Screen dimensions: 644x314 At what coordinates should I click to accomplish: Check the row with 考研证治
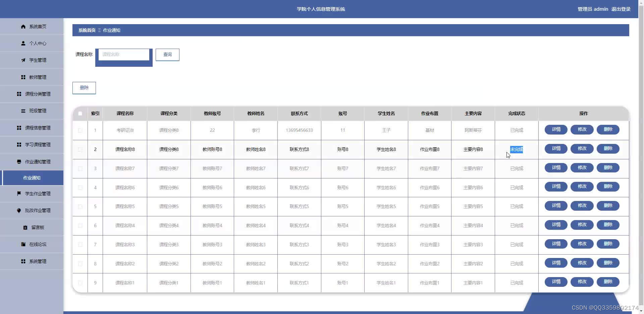click(80, 130)
